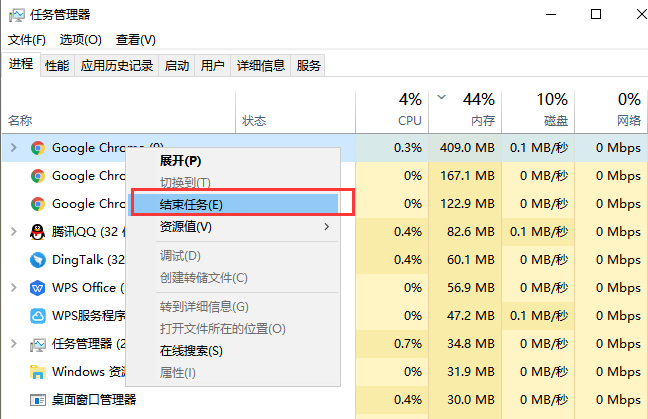Click the WPS Office process icon
Viewport: 648px width, 419px height.
coord(37,288)
